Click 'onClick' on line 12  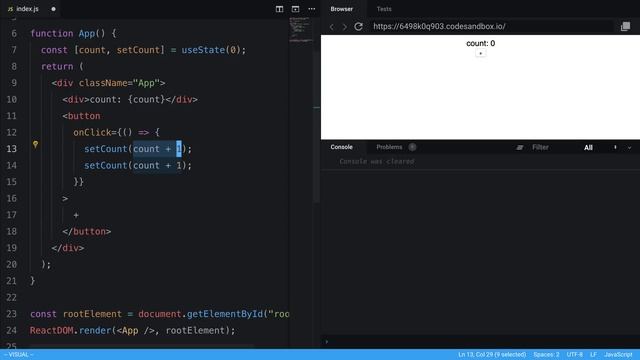(92, 133)
